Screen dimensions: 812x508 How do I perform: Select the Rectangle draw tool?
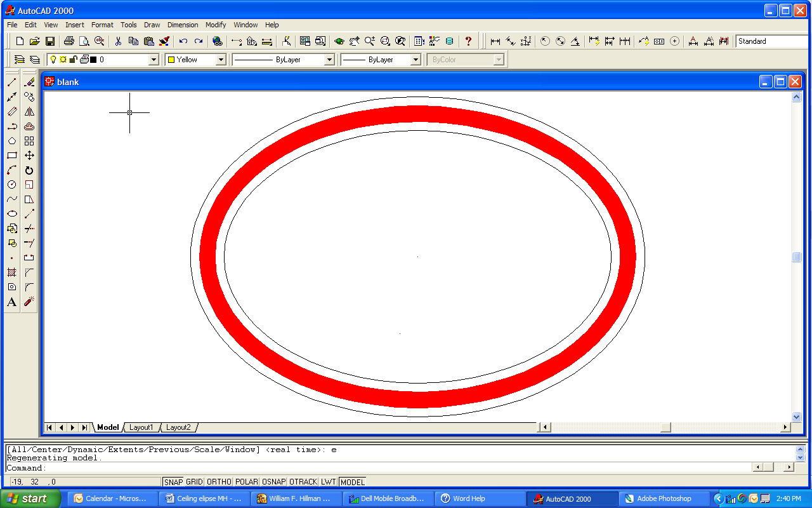point(11,156)
